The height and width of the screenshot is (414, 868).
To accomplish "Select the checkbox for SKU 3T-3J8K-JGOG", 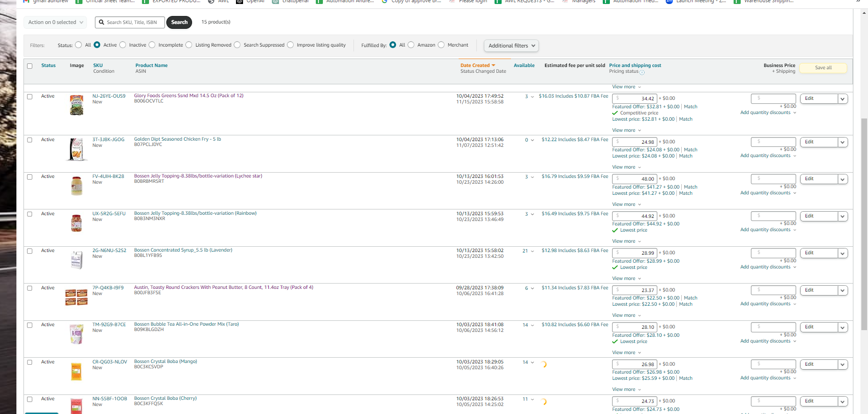I will pyautogui.click(x=30, y=140).
